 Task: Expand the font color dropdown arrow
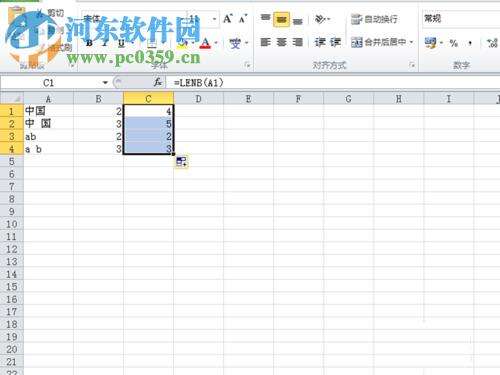(216, 43)
